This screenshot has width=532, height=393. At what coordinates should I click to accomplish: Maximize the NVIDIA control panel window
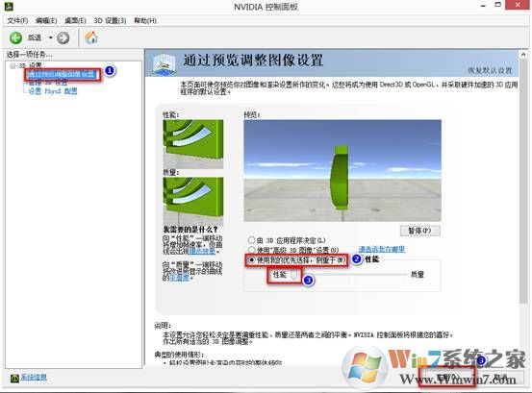[x=497, y=5]
